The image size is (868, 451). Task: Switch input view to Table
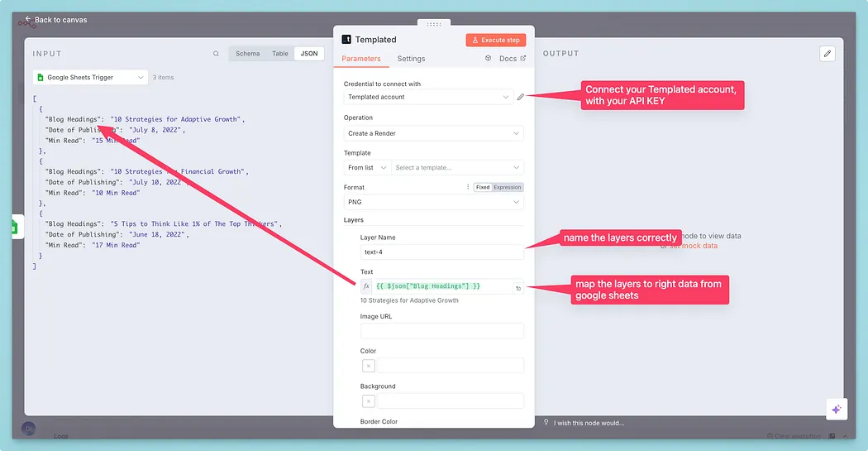[x=280, y=54]
